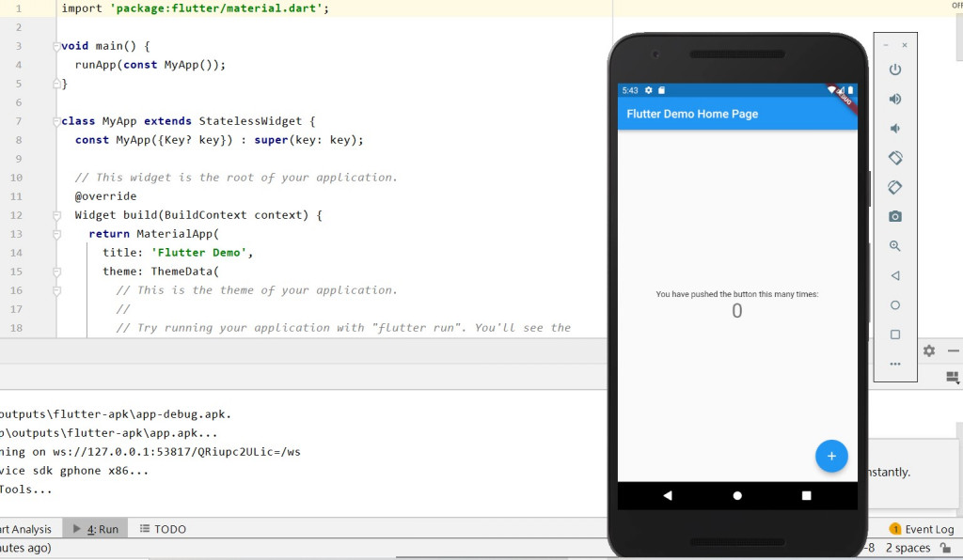Screen dimensions: 963x560
Task: Tap settings gear icon in phone status bar
Action: point(649,90)
